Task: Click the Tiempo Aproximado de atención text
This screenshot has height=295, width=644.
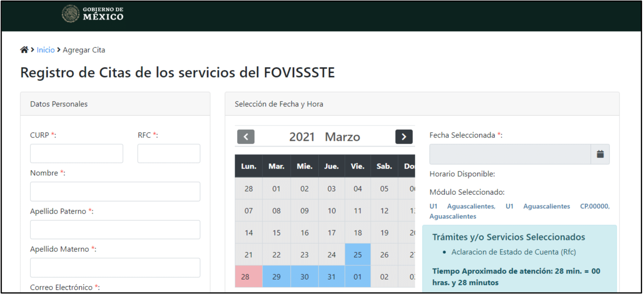Action: click(516, 276)
